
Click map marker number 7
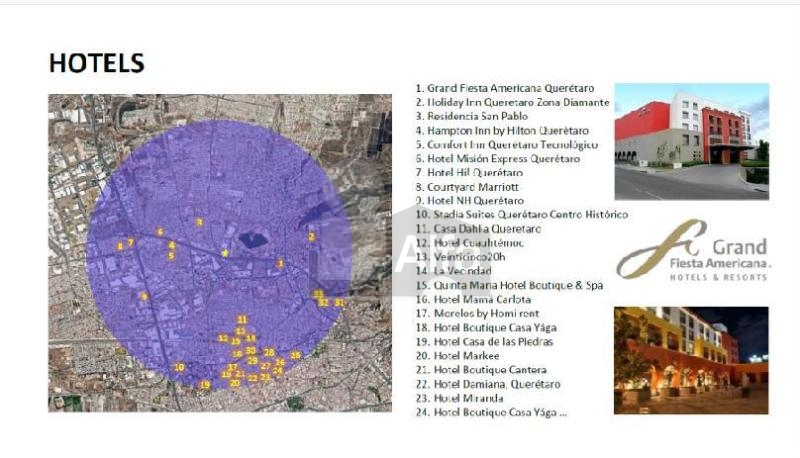pos(130,242)
